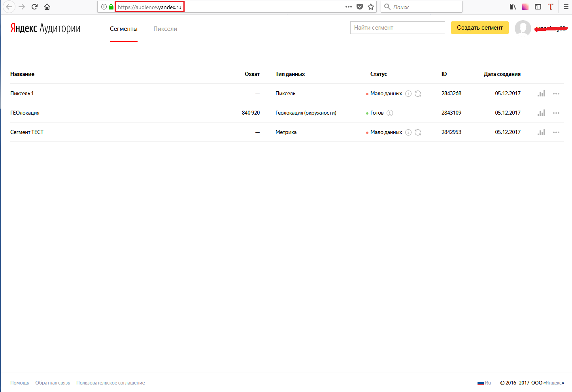Change language via Ru switcher
Screen dimensions: 572x392
[484, 383]
